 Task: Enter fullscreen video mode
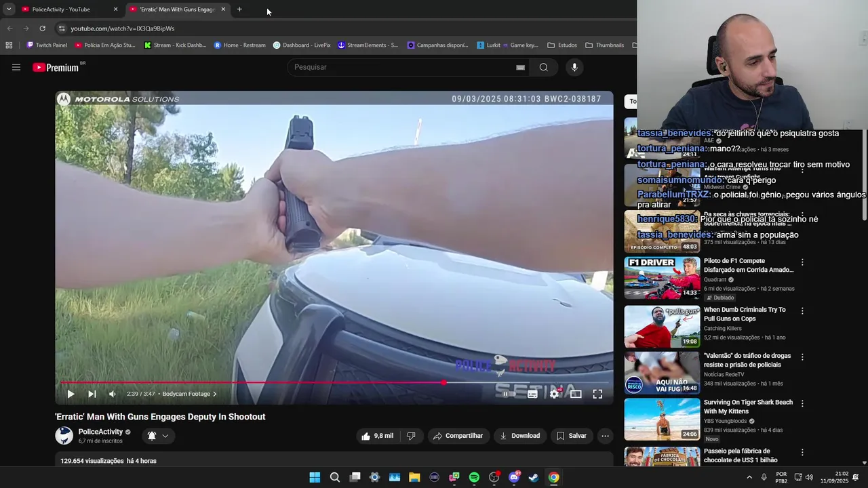(x=597, y=394)
